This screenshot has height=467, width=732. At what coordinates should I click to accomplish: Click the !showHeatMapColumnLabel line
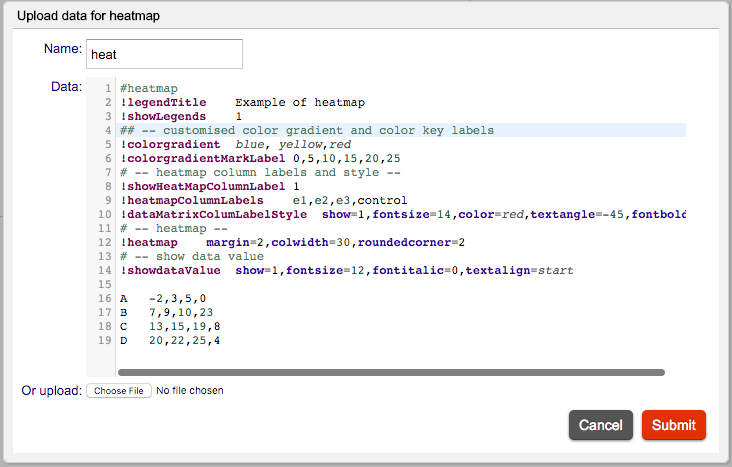210,186
